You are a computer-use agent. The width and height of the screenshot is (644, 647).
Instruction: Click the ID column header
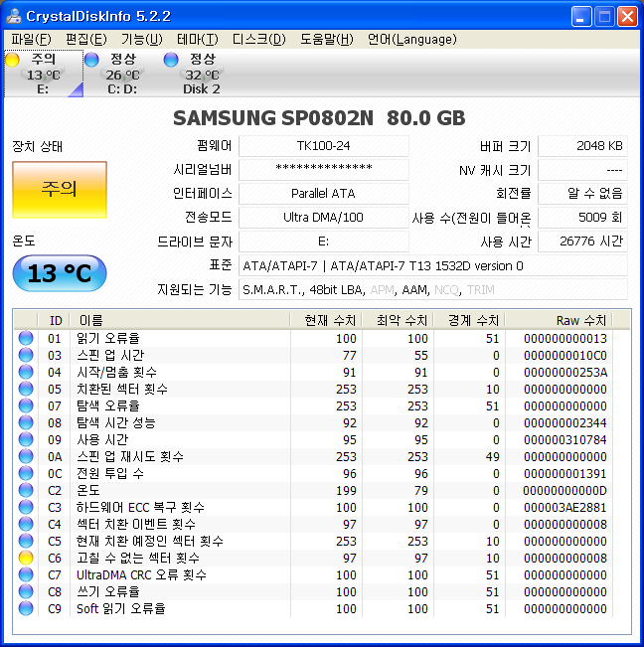[54, 320]
